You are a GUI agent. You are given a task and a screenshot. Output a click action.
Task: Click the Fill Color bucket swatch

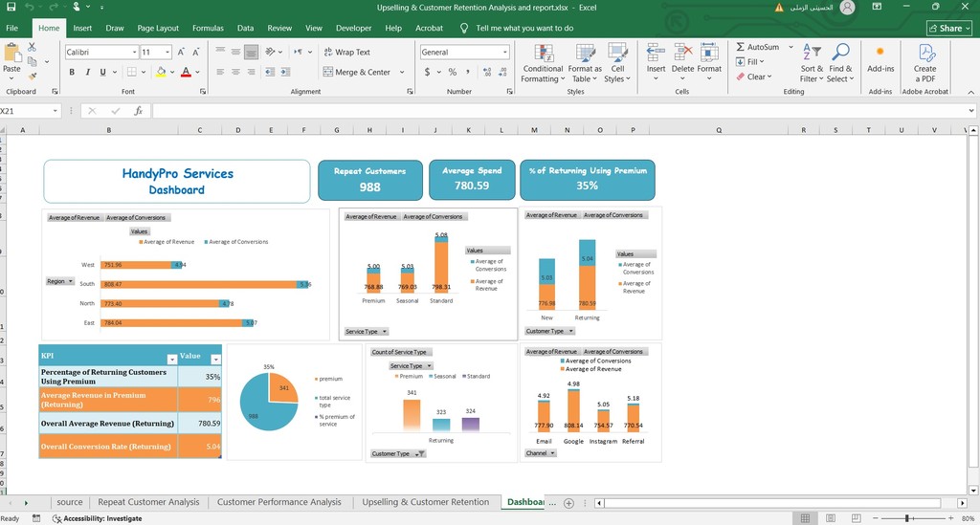coord(161,73)
